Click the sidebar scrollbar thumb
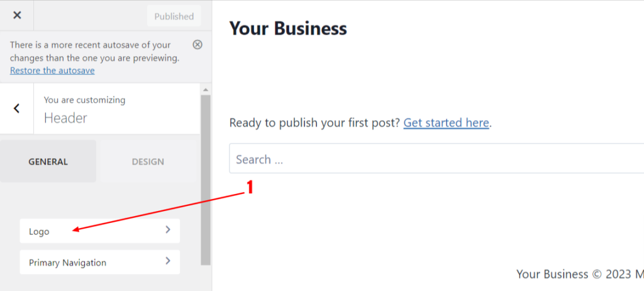 point(206,180)
